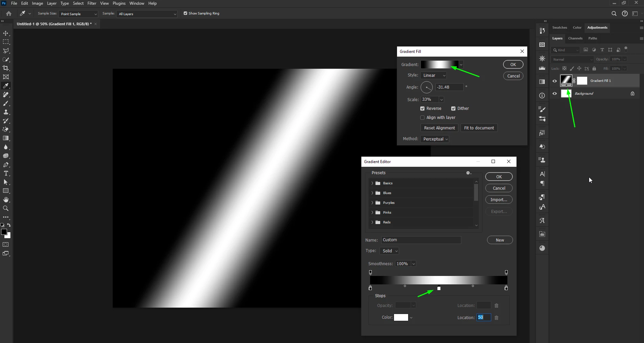This screenshot has width=644, height=343.
Task: Uncheck the Reverse checkbox
Action: click(422, 108)
